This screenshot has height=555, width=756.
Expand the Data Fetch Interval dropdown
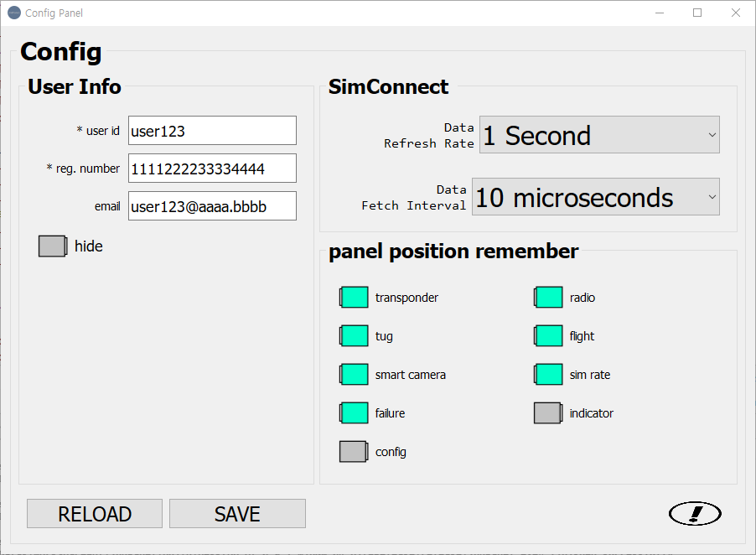[x=596, y=197]
